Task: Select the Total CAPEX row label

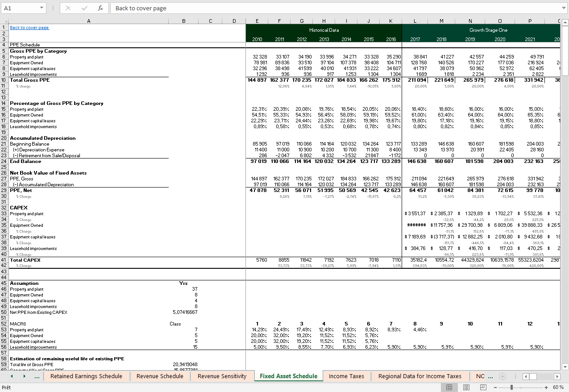Action: click(x=25, y=260)
